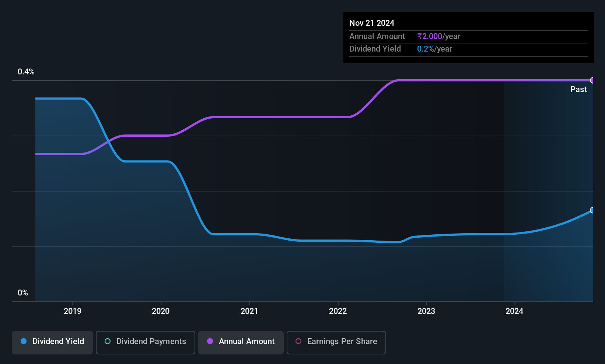The width and height of the screenshot is (605, 364).
Task: Click the ₹2.000/year annual amount value
Action: (x=438, y=36)
